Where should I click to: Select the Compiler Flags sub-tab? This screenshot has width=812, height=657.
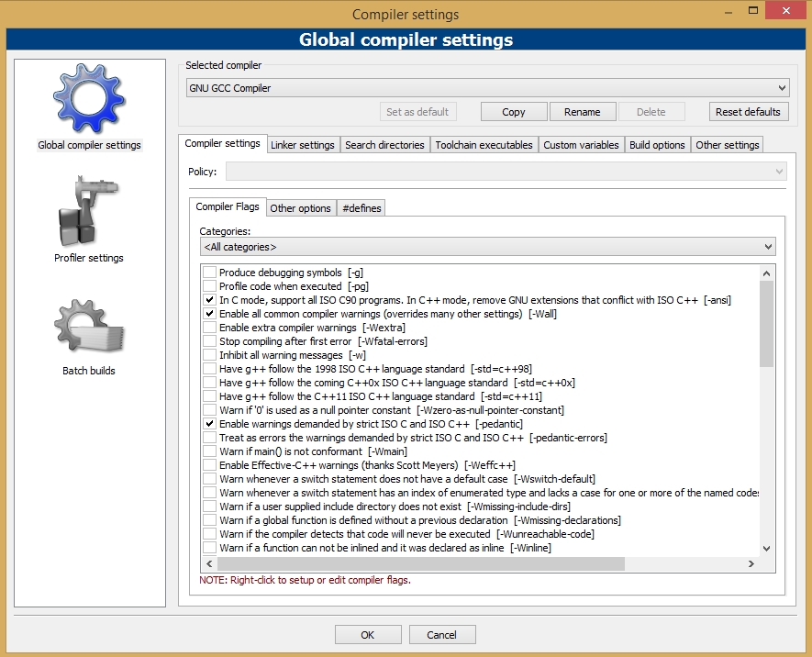tap(228, 206)
